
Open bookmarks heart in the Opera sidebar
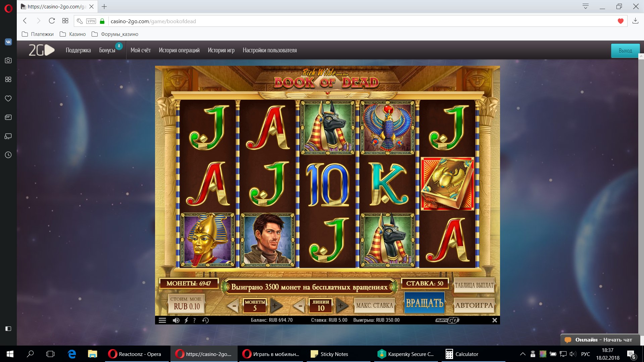(x=8, y=98)
